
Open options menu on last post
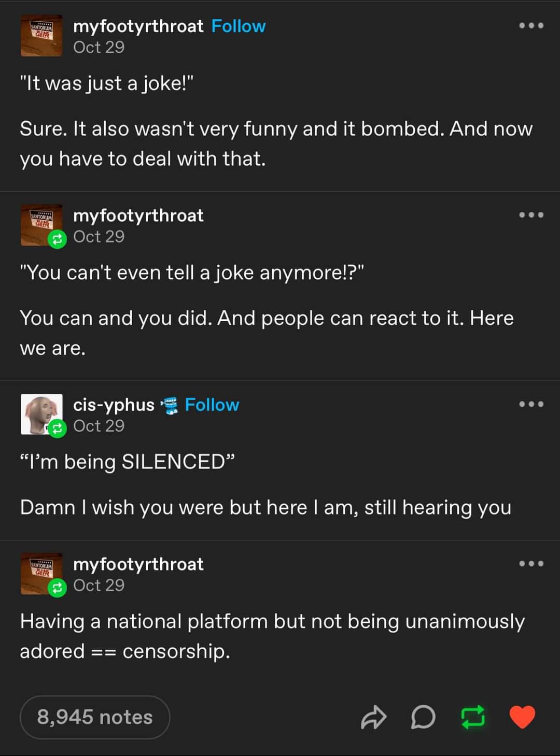[x=531, y=563]
